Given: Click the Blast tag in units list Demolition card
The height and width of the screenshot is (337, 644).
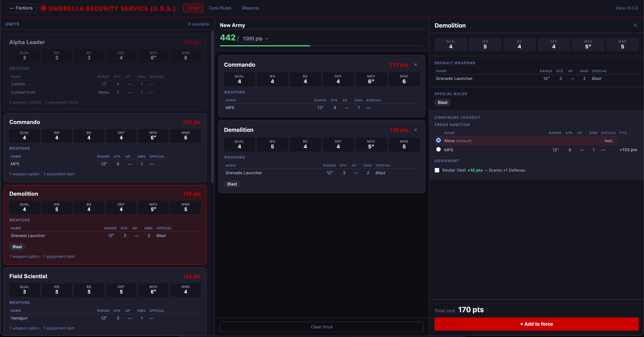Looking at the screenshot, I should (x=17, y=247).
